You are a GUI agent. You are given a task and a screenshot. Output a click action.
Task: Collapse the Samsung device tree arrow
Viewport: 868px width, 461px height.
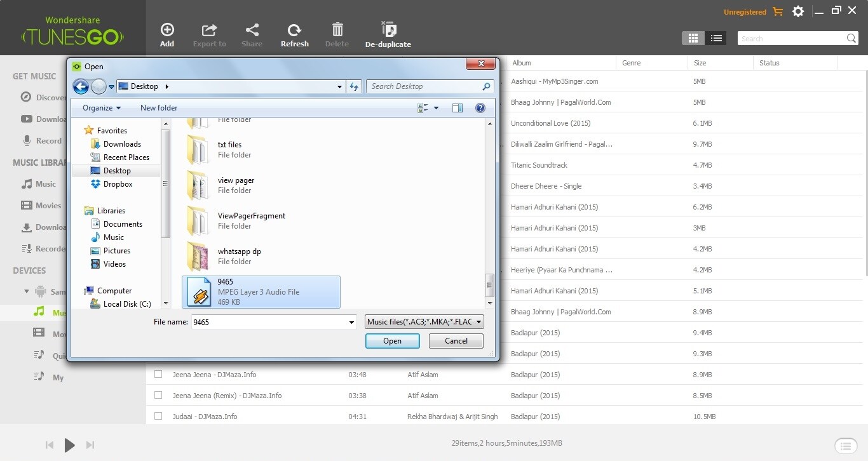[27, 292]
